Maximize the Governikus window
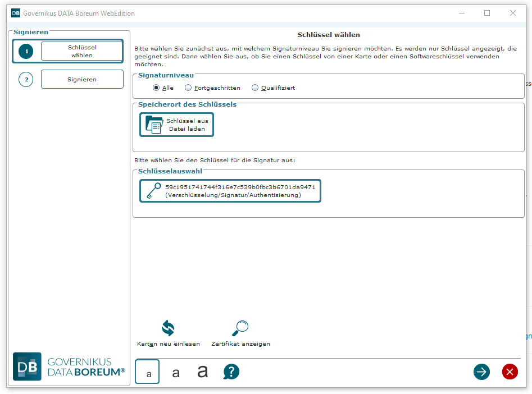The width and height of the screenshot is (532, 394). tap(487, 13)
